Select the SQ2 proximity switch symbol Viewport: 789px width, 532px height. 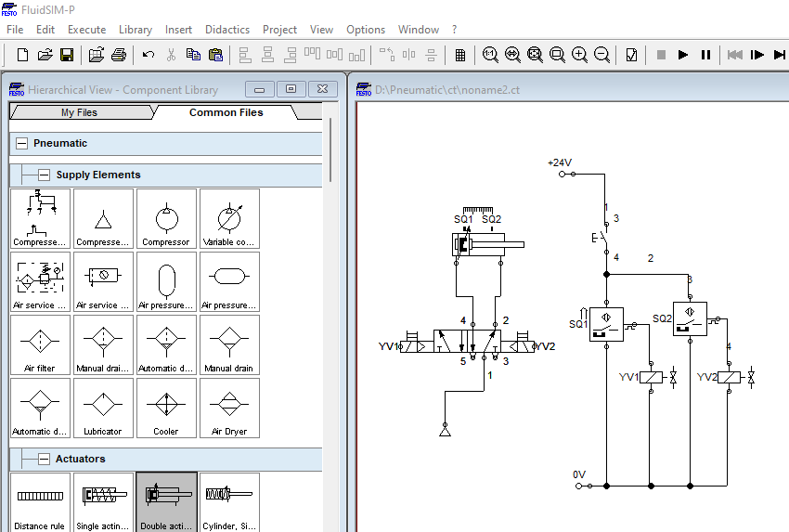[x=690, y=319]
